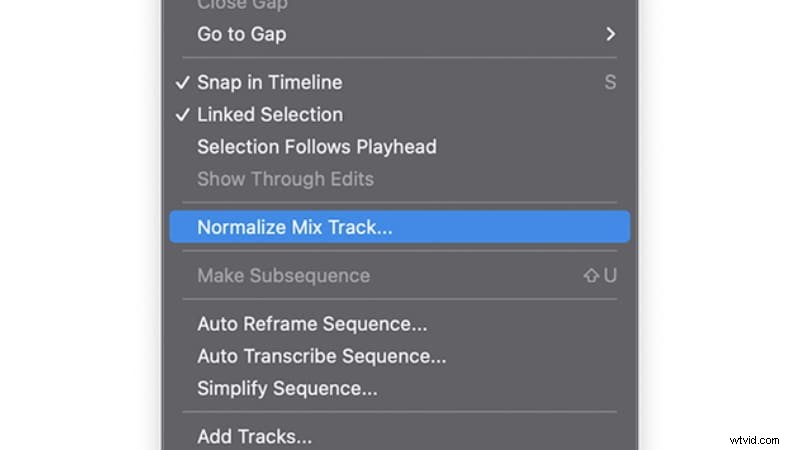This screenshot has height=450, width=800.
Task: Open Auto Reframe Sequence dialog
Action: coord(312,324)
